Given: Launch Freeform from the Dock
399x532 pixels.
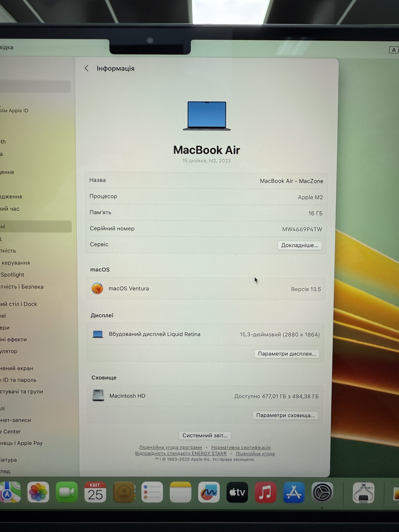Looking at the screenshot, I should [209, 492].
